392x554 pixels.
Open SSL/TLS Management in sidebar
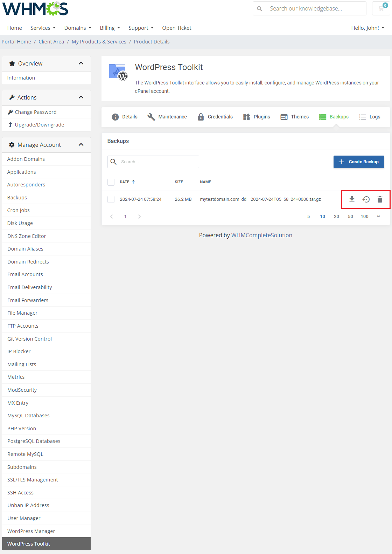point(46,480)
